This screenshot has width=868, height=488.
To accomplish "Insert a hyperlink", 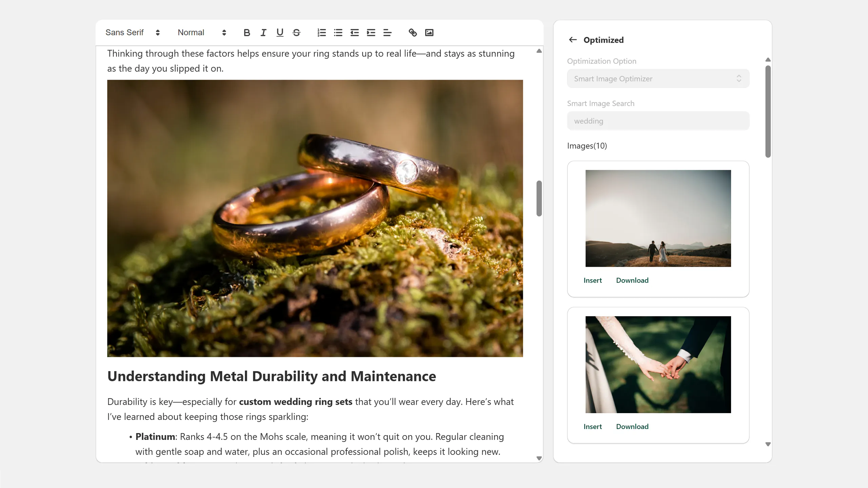I will pyautogui.click(x=413, y=33).
